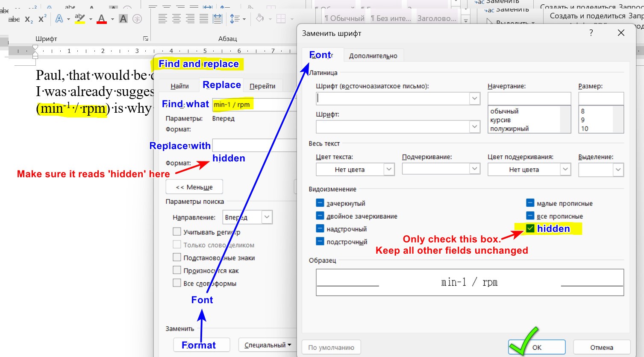Select обычный in font style list
The image size is (644, 357).
(504, 111)
